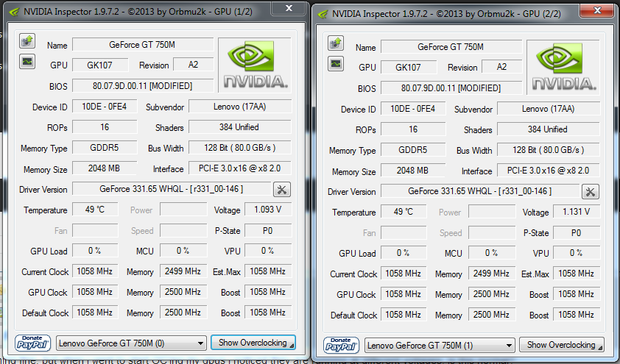The height and width of the screenshot is (364, 620).
Task: Click the Donate PayPal button in GPU (2/2) window
Action: tap(341, 346)
